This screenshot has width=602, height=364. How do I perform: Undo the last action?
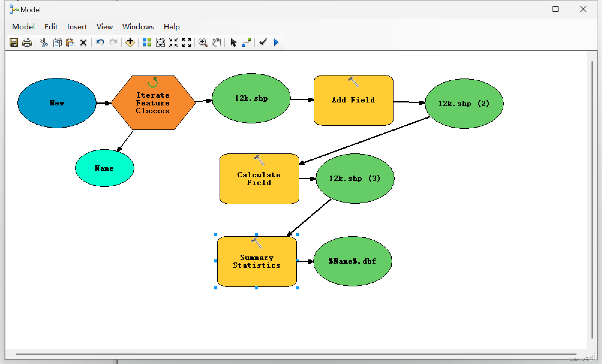click(100, 42)
